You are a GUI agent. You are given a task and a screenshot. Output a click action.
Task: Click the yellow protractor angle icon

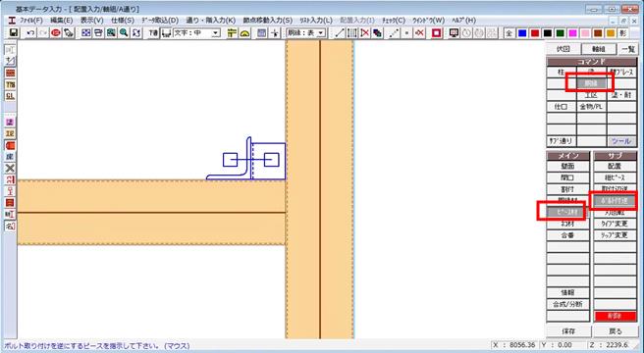pyautogui.click(x=244, y=33)
